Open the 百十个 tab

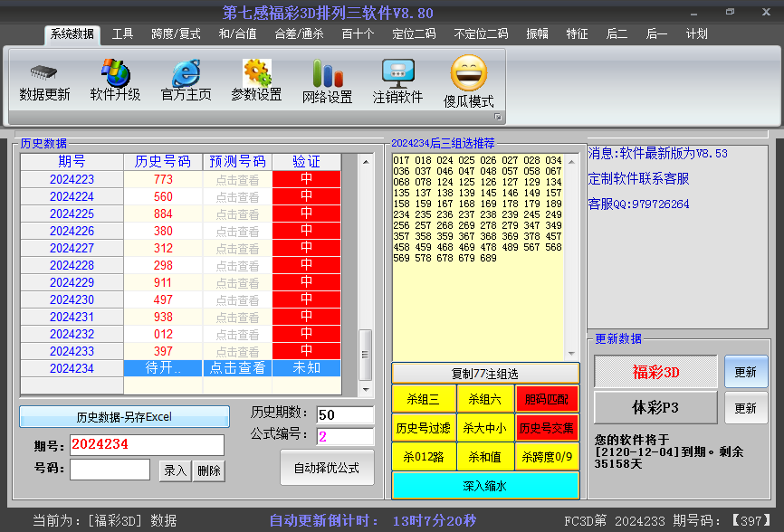click(358, 34)
